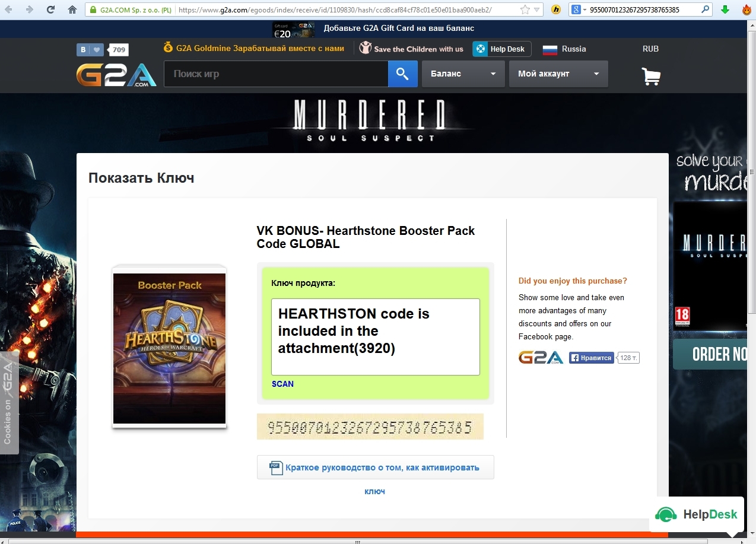Open the address bar history dropdown arrow
Viewport: 756px width, 544px height.
pos(537,10)
